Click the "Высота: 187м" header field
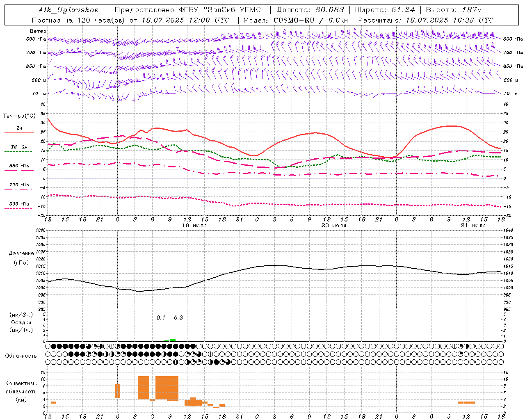Screen dimensions: 525x420 point(454,10)
